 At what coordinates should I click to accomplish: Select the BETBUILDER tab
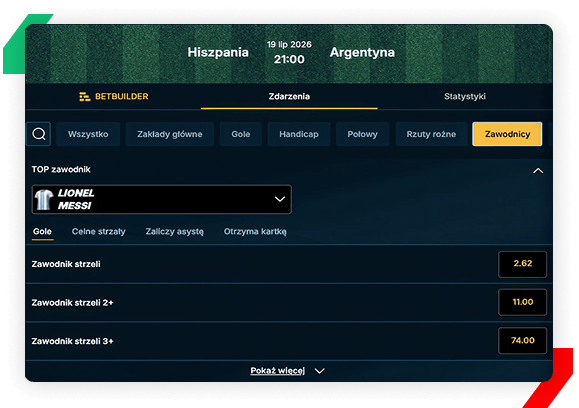[x=114, y=96]
